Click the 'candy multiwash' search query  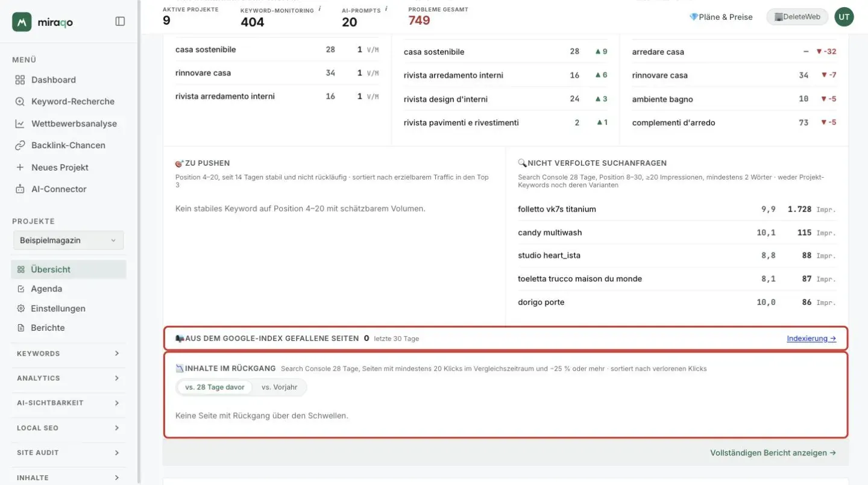tap(550, 233)
